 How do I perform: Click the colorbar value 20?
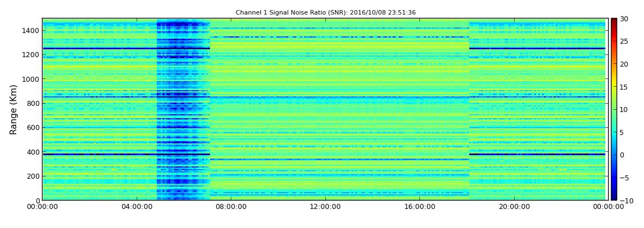[624, 64]
